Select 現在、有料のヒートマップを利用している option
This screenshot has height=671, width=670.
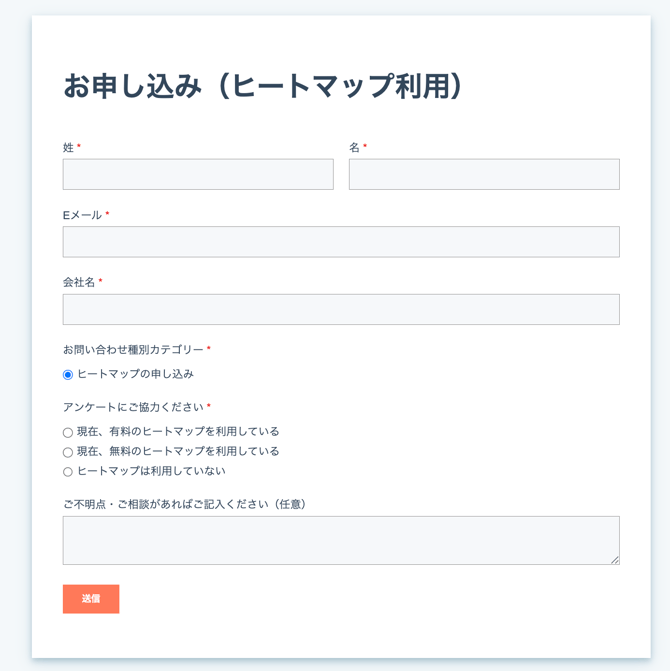(x=68, y=433)
